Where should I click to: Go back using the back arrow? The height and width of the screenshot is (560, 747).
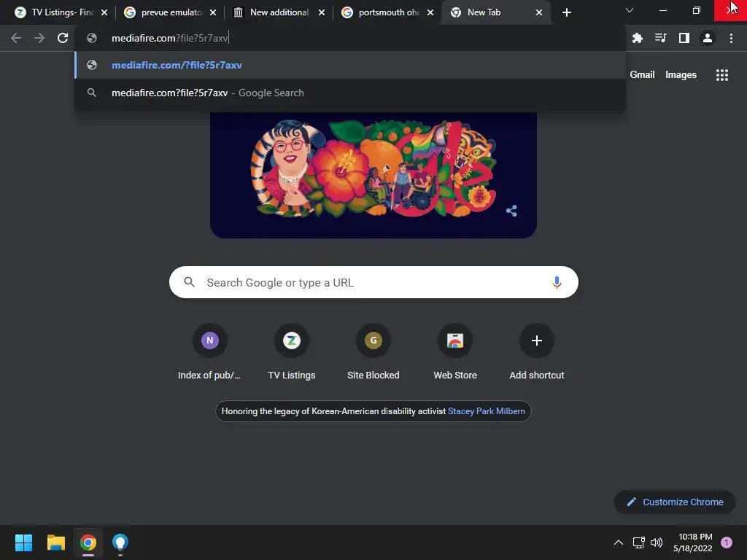[16, 38]
